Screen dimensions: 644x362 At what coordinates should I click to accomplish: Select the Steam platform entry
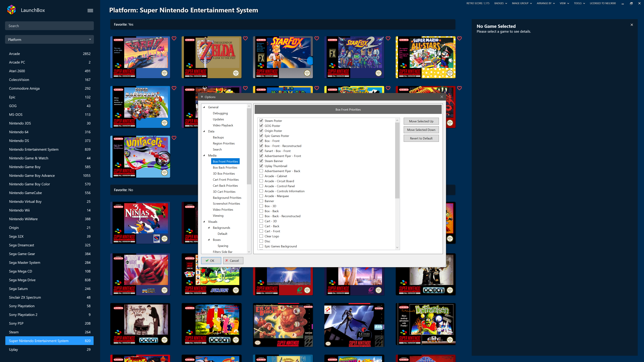pos(49,332)
